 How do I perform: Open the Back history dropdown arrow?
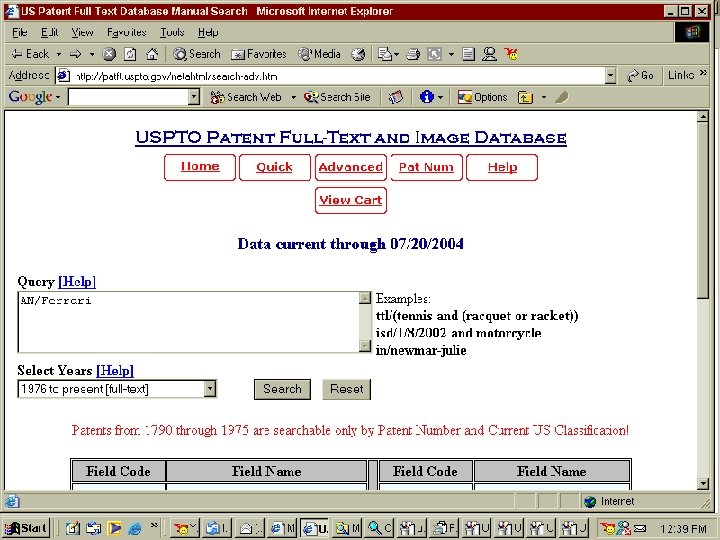pyautogui.click(x=59, y=54)
